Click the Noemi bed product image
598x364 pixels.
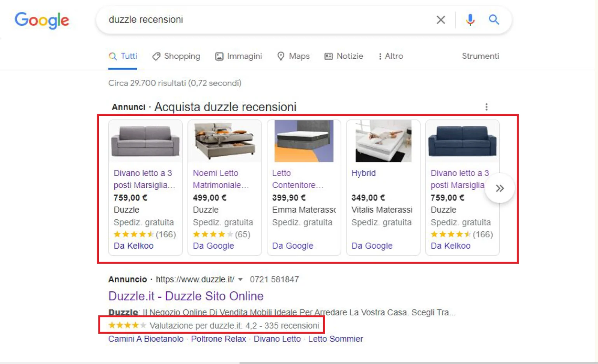click(225, 141)
